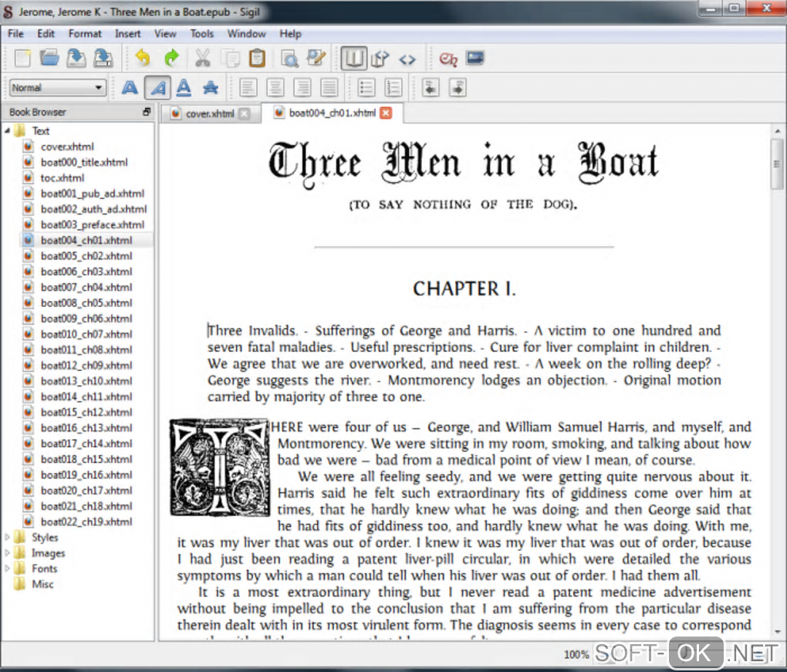This screenshot has width=787, height=672.
Task: Switch to Book View
Action: coord(354,58)
